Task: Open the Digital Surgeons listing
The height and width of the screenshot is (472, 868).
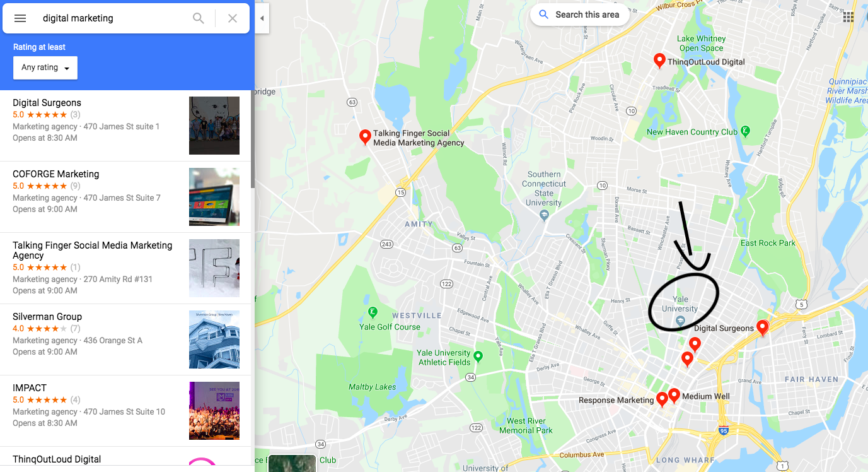Action: [125, 126]
